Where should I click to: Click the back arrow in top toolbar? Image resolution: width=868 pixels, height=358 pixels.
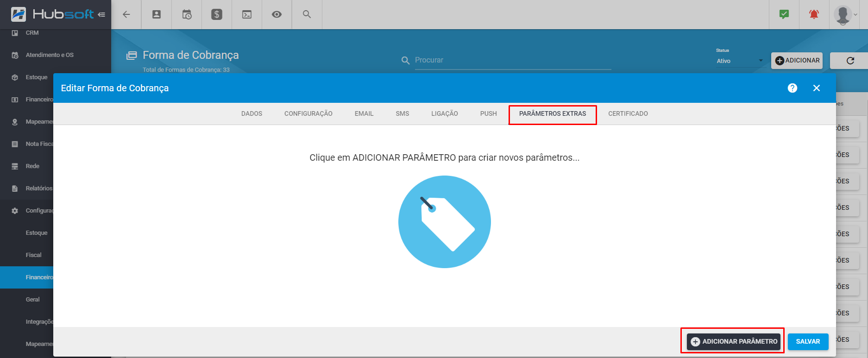(x=126, y=14)
